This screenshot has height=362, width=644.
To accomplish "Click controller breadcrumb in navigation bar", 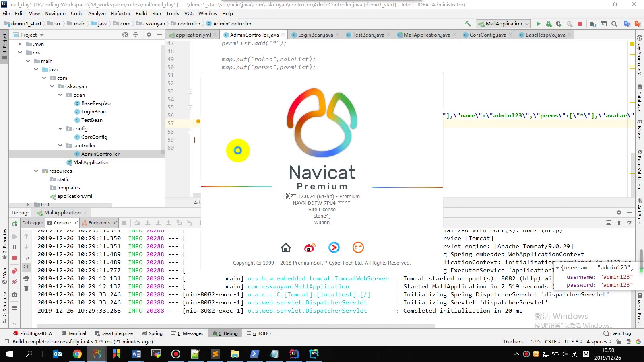I will click(x=189, y=24).
